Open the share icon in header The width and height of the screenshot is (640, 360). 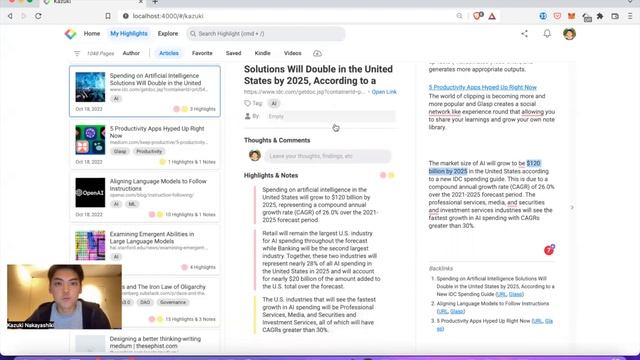[524, 34]
